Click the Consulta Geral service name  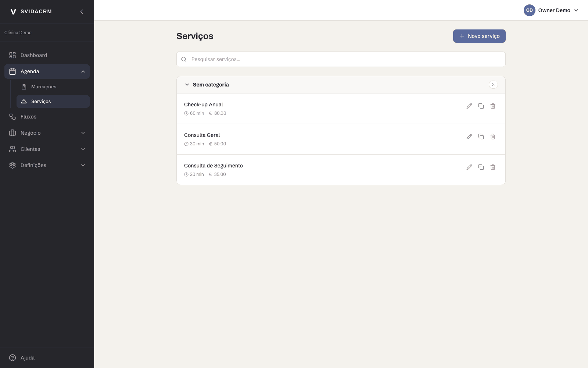coord(202,135)
